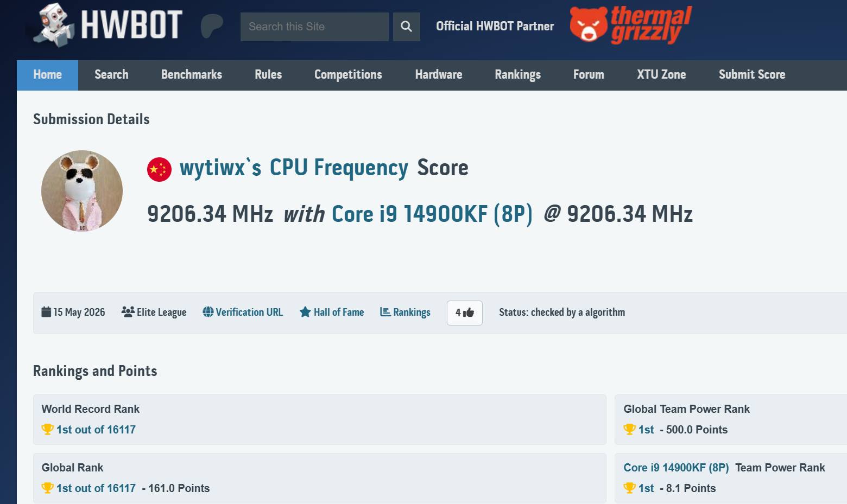The width and height of the screenshot is (847, 504).
Task: Click the trophy icon under World Record Rank
Action: 48,430
